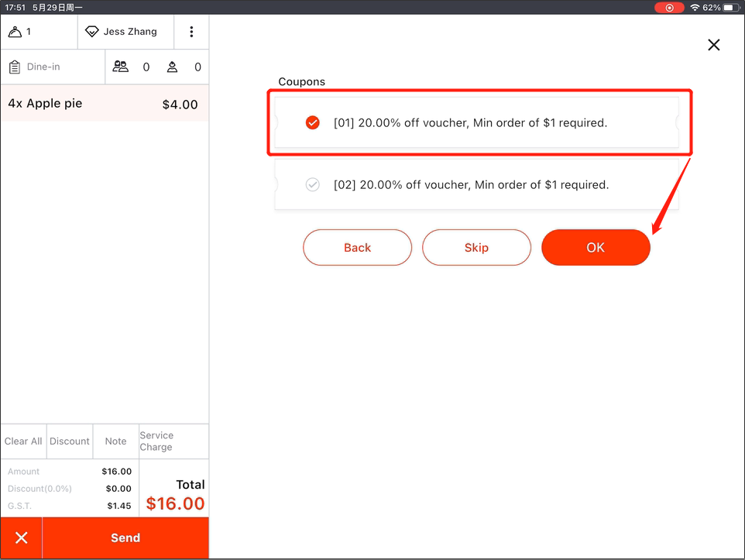Tap Clear All in the order panel
Image resolution: width=745 pixels, height=560 pixels.
(23, 441)
